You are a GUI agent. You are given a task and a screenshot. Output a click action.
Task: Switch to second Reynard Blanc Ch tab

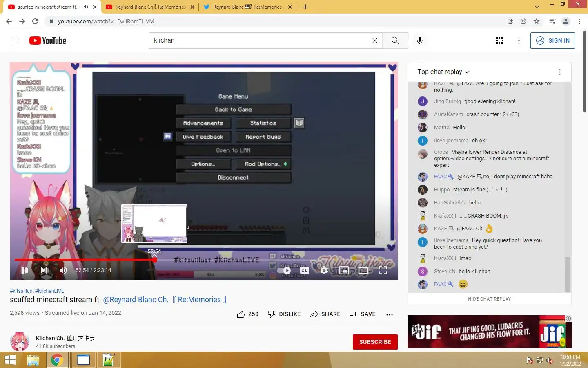pos(149,7)
